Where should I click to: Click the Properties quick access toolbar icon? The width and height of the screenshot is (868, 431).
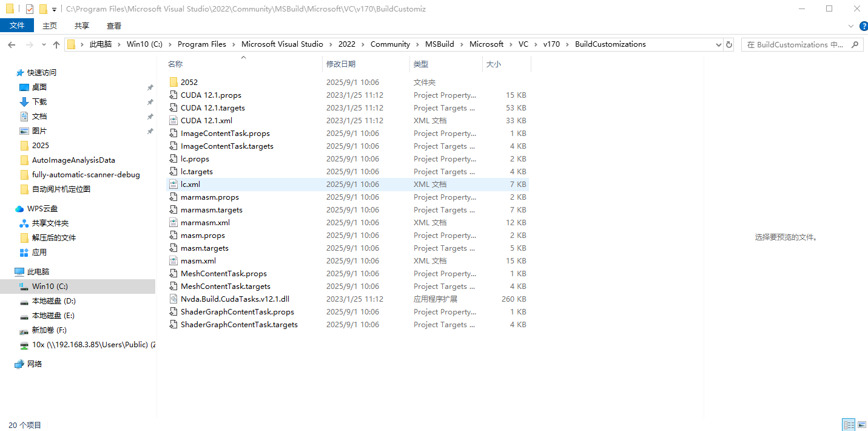click(30, 9)
